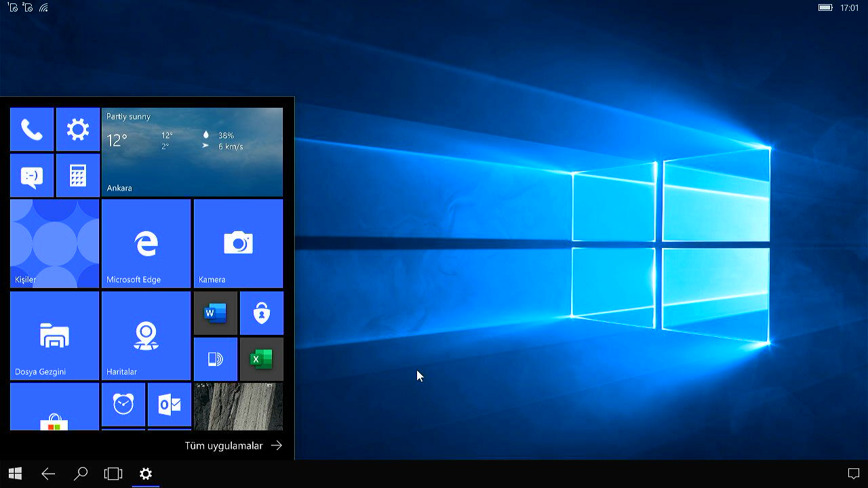Open the Authenticator padlock tile

pyautogui.click(x=262, y=313)
